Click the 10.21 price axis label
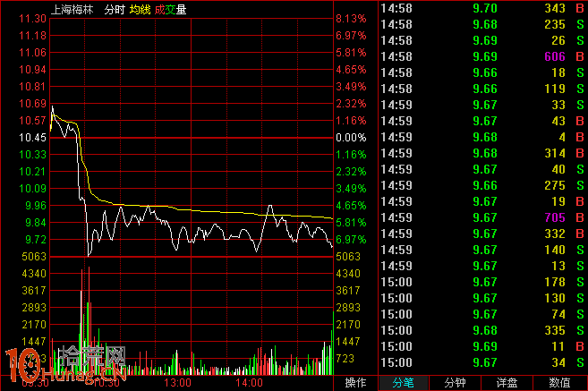 tap(32, 172)
